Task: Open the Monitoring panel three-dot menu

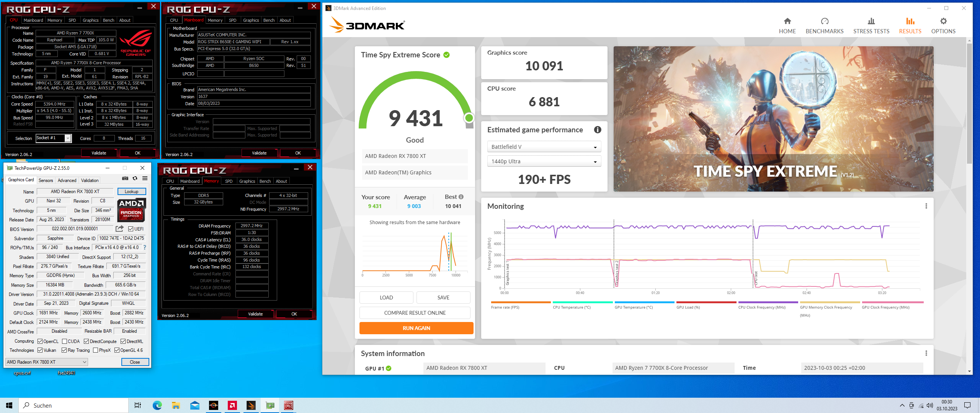Action: 926,206
